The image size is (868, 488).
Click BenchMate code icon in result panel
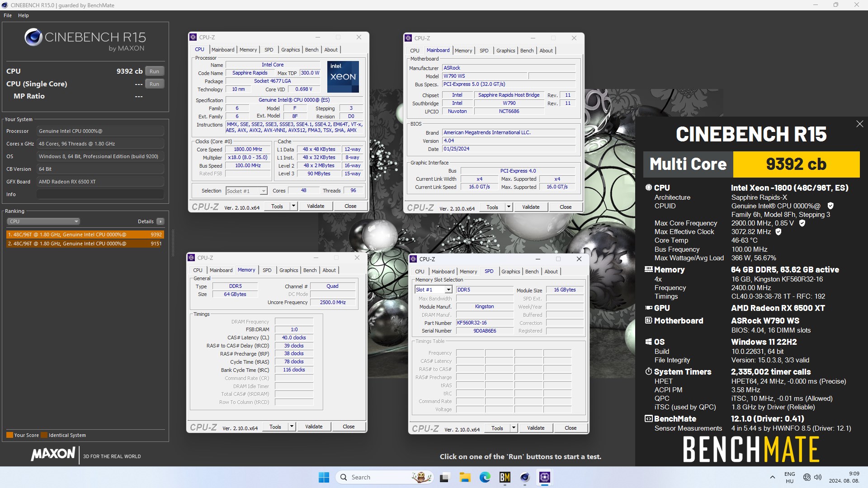648,418
